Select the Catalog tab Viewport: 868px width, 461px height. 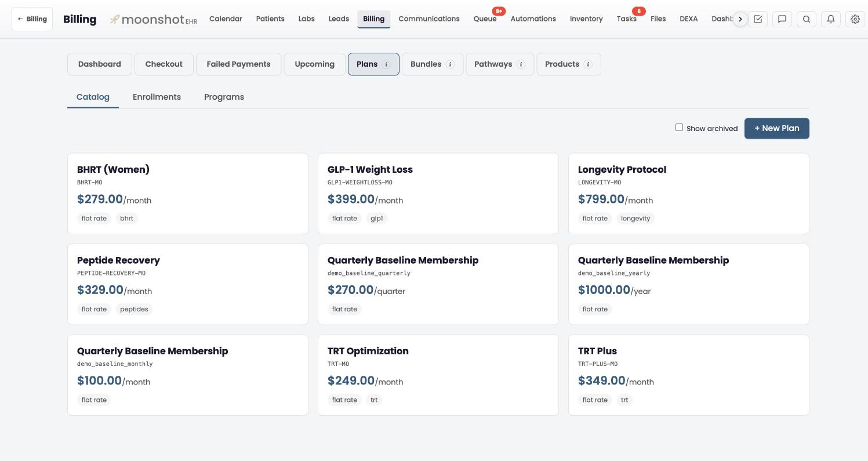pyautogui.click(x=93, y=97)
